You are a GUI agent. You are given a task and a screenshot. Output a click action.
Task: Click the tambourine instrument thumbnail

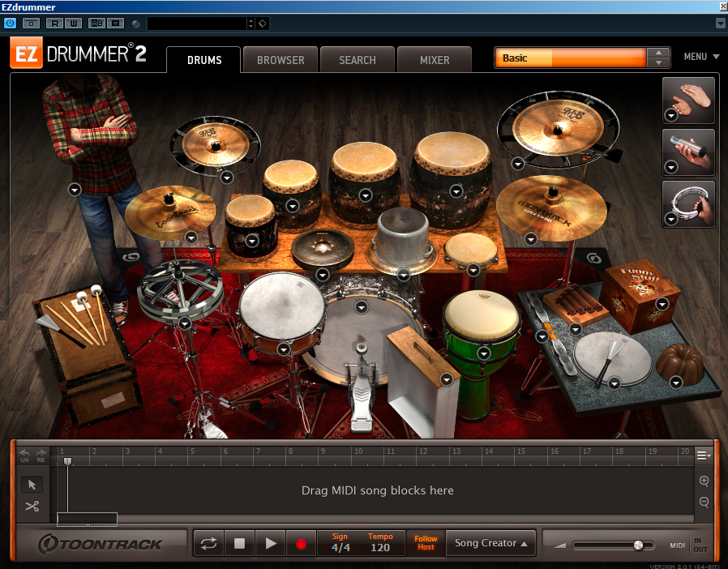(688, 204)
